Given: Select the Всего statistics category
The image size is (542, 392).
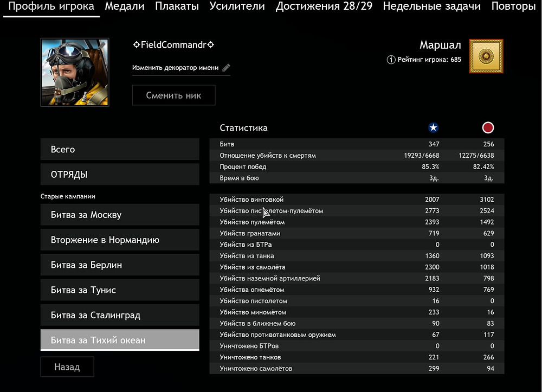Looking at the screenshot, I should coord(120,149).
